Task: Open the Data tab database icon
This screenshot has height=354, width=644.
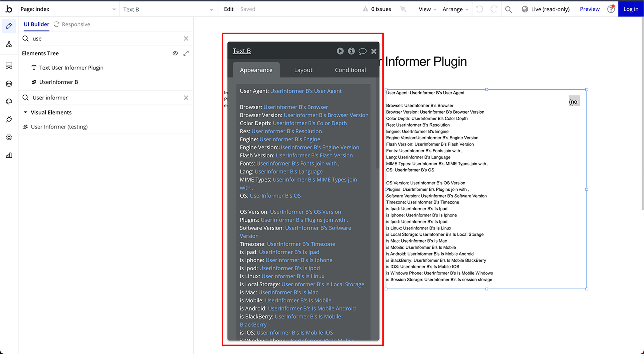Action: coord(9,84)
